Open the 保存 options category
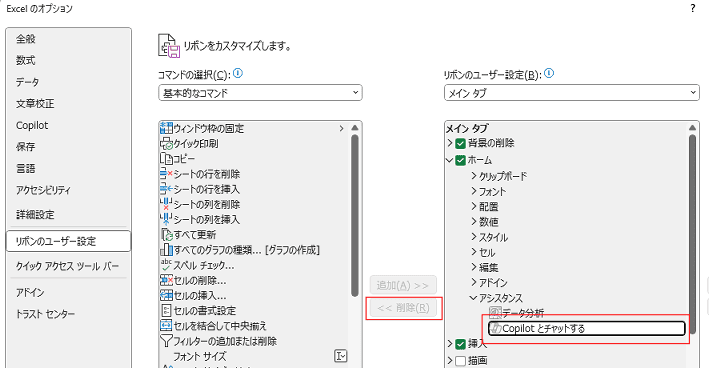The width and height of the screenshot is (709, 368). pos(68,146)
